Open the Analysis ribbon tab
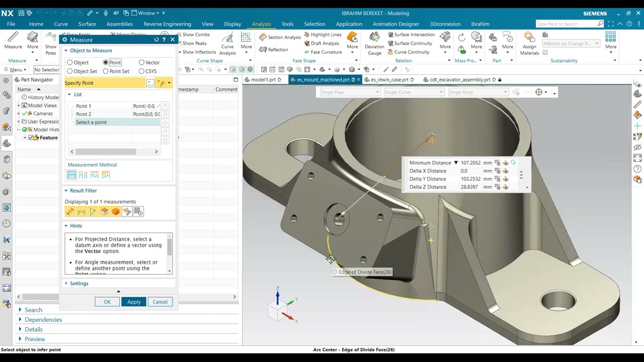 pos(261,24)
